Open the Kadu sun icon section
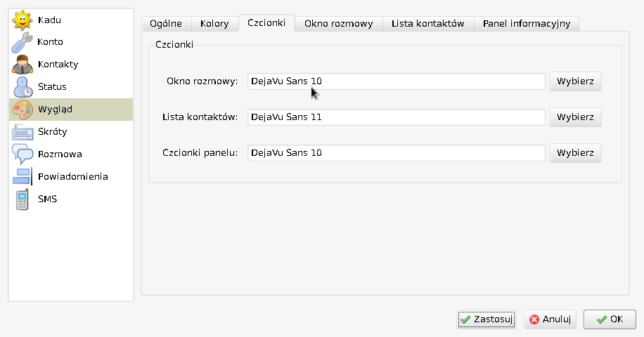This screenshot has height=337, width=644. coord(22,20)
